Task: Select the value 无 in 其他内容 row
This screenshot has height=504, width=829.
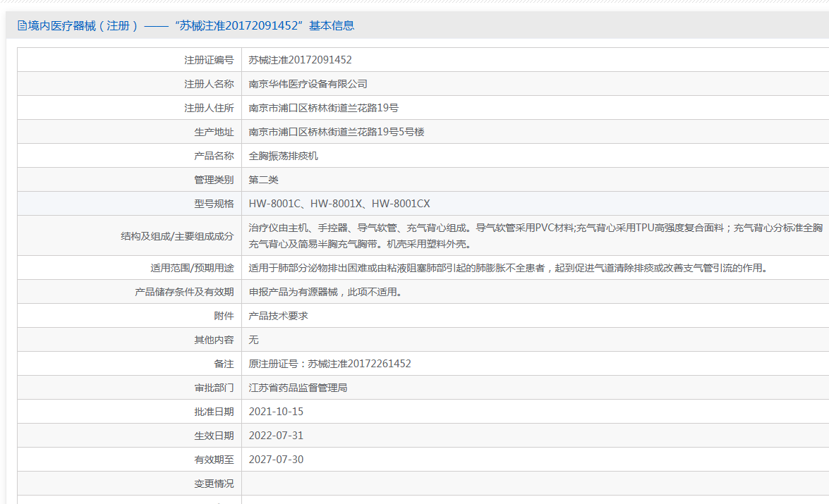Action: pyautogui.click(x=254, y=340)
